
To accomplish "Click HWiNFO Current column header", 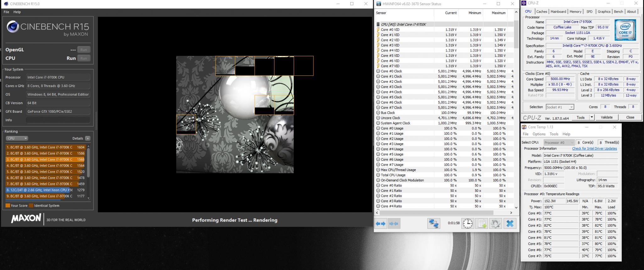I will pos(446,13).
